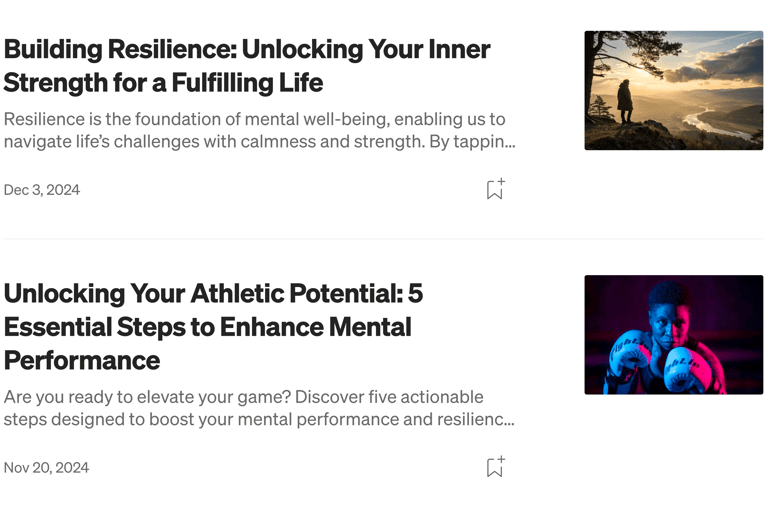Add the Dec 3 post to reading list
The height and width of the screenshot is (512, 768).
point(495,189)
